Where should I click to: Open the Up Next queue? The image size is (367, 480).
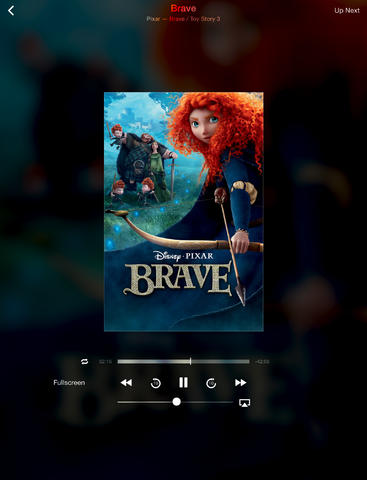click(x=347, y=11)
